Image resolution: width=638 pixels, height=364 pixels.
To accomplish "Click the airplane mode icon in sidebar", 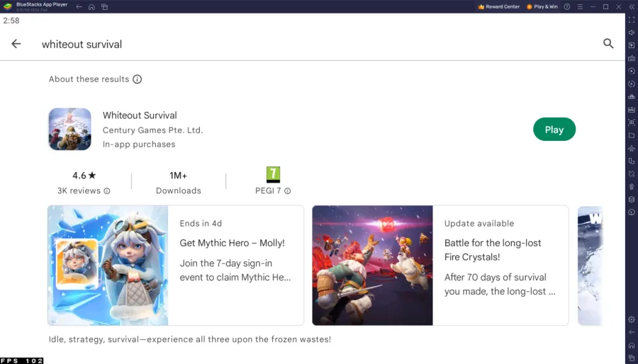I will 632,148.
